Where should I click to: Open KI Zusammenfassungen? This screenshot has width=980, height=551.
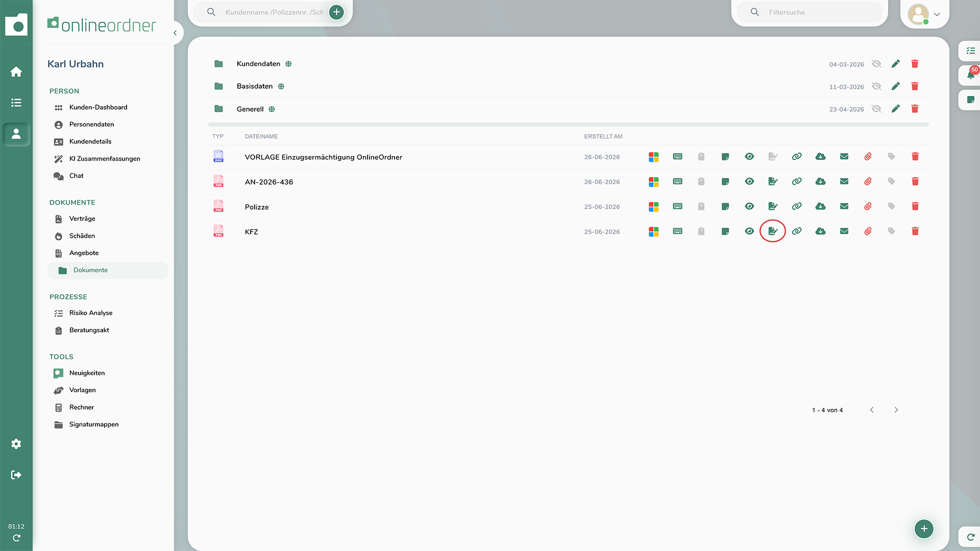[105, 159]
